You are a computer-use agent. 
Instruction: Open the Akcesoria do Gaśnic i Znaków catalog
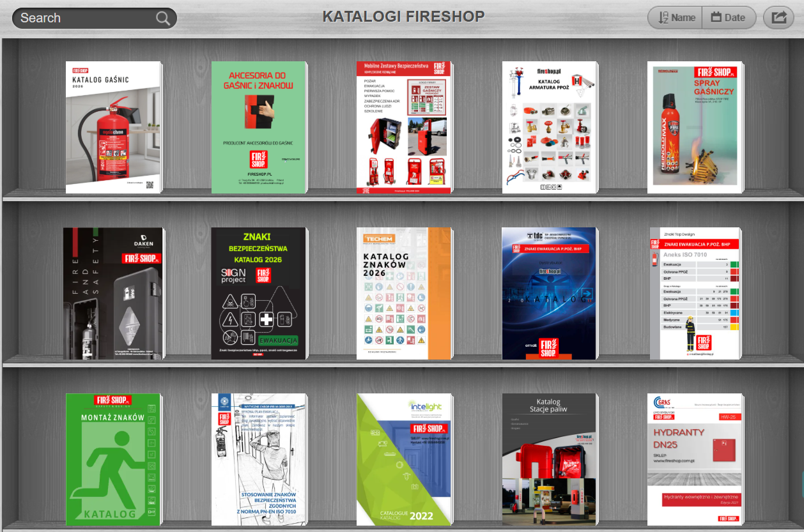pos(258,127)
